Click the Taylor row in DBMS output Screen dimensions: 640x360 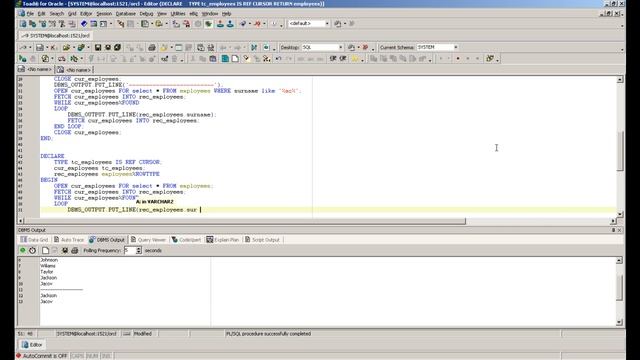click(47, 271)
